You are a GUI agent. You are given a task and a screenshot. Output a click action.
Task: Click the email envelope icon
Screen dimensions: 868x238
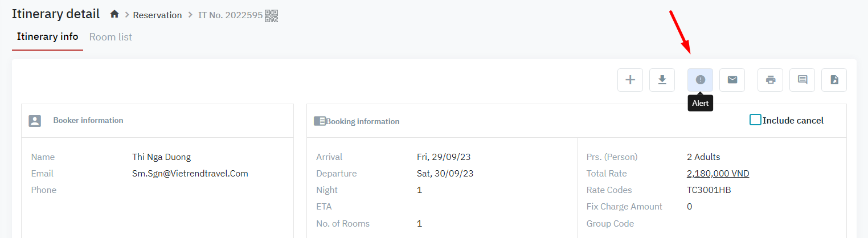[x=732, y=80]
